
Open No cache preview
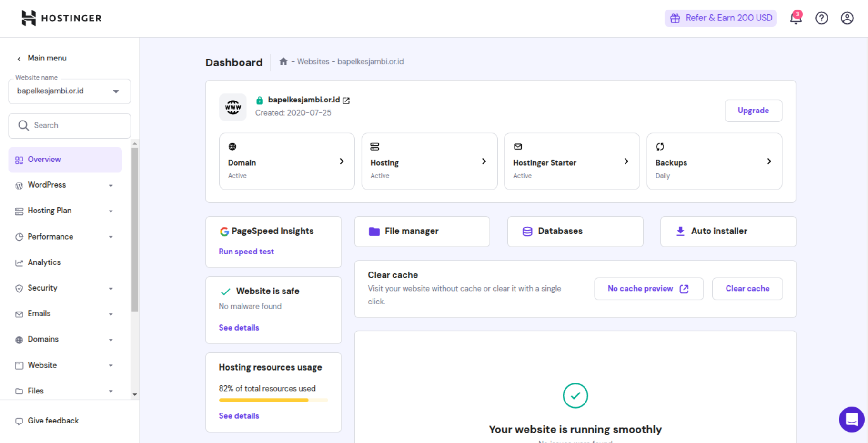click(x=649, y=289)
